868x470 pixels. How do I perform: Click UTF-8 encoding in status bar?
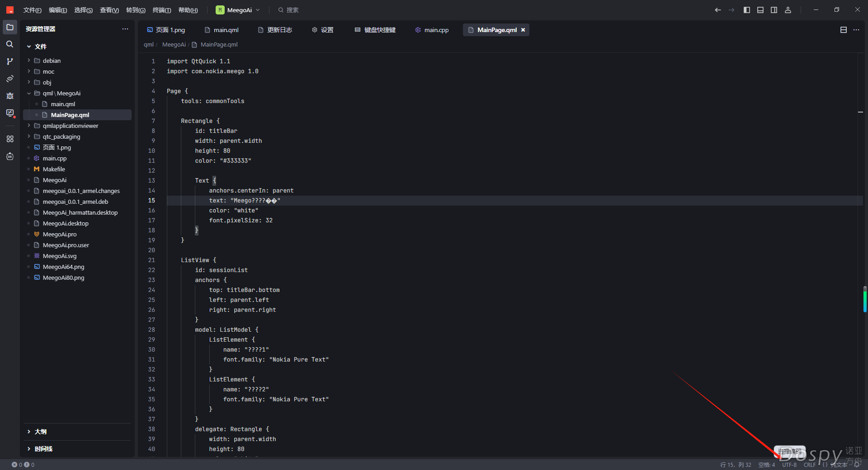[789, 465]
